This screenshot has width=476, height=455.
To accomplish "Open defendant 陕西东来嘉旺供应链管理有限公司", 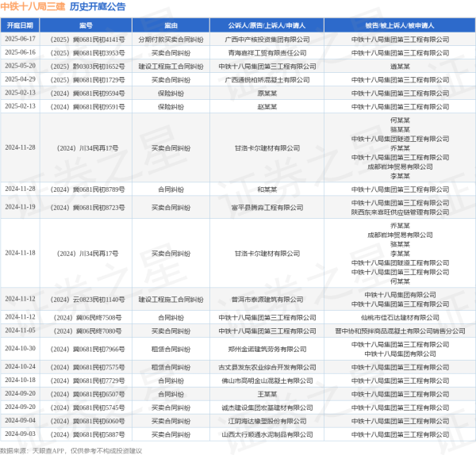I will [x=400, y=212].
